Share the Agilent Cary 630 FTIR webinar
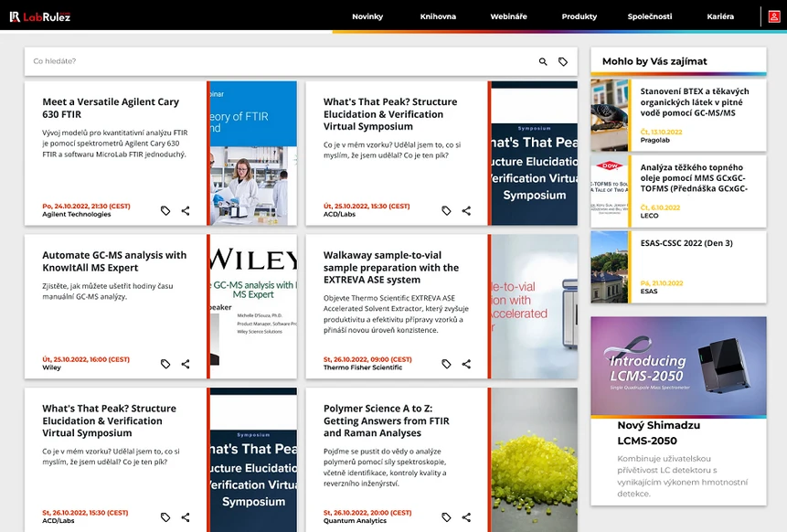This screenshot has height=532, width=787. 186,210
